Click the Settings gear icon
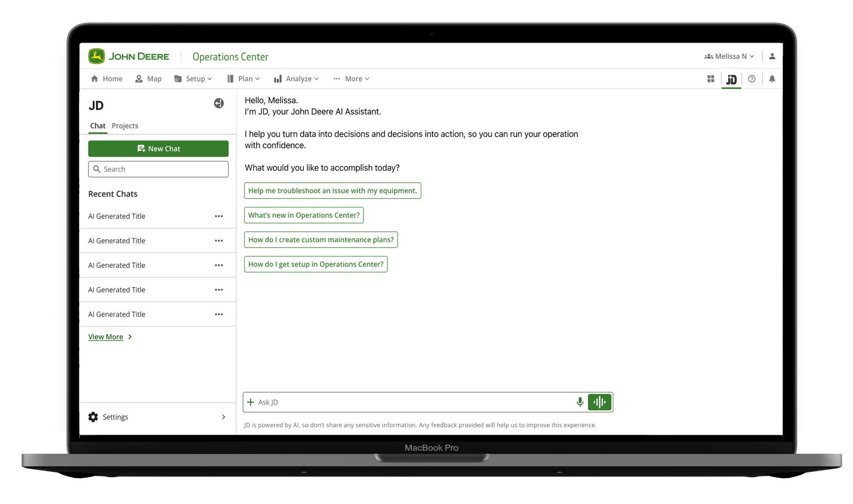Image resolution: width=853 pixels, height=504 pixels. (x=93, y=417)
